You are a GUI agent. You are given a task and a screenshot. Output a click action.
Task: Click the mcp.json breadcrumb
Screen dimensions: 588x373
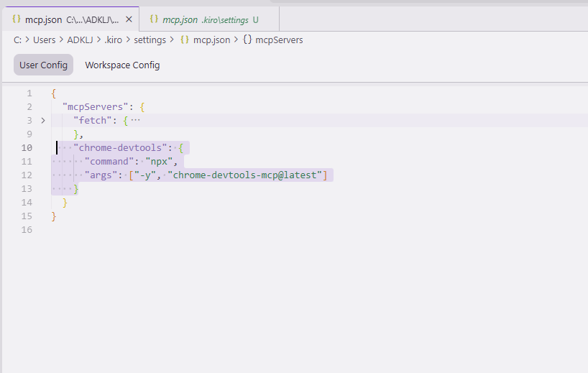(x=211, y=40)
